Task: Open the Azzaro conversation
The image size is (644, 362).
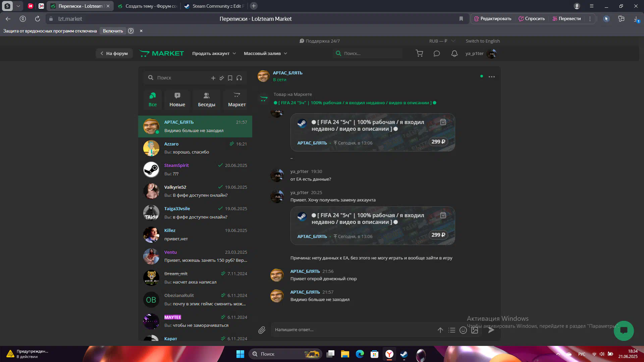Action: pos(195,148)
